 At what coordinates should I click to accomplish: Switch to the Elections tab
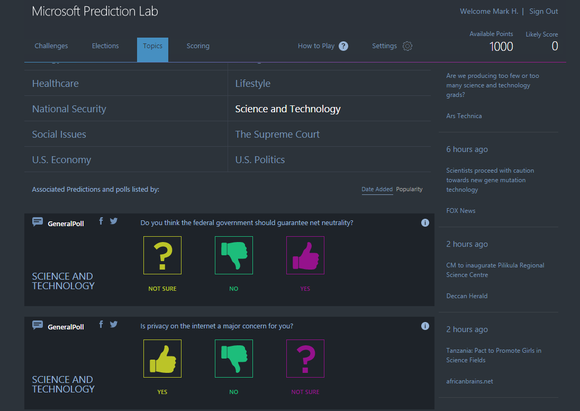[105, 46]
